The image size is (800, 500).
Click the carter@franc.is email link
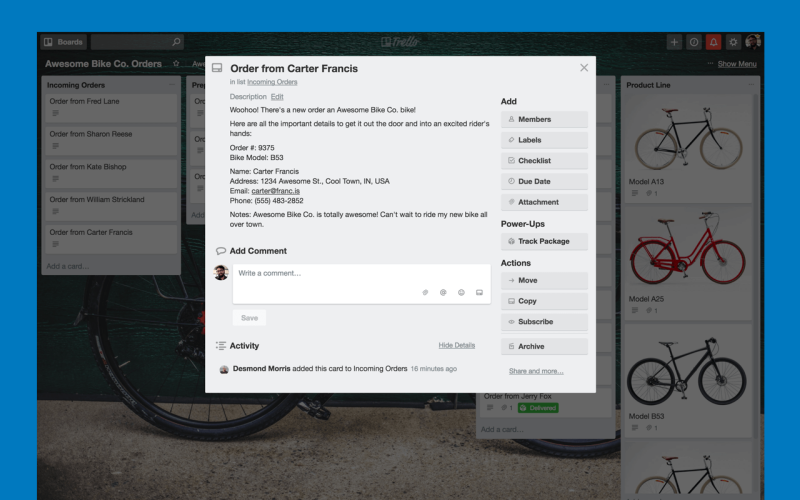pyautogui.click(x=276, y=191)
